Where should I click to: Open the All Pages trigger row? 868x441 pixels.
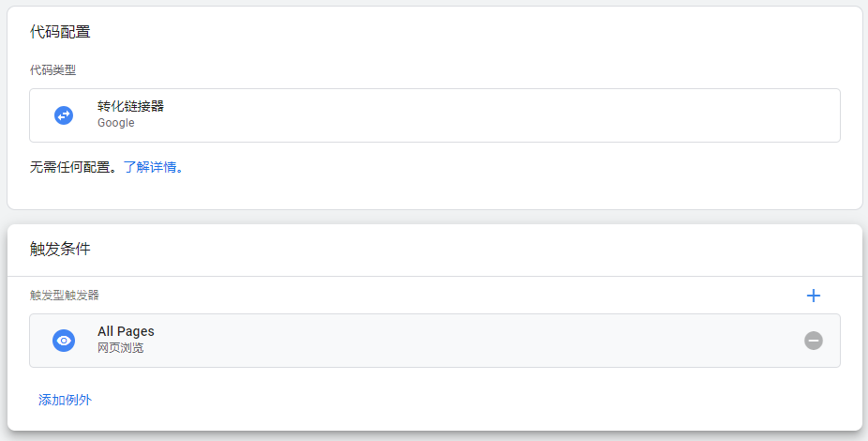469,341
